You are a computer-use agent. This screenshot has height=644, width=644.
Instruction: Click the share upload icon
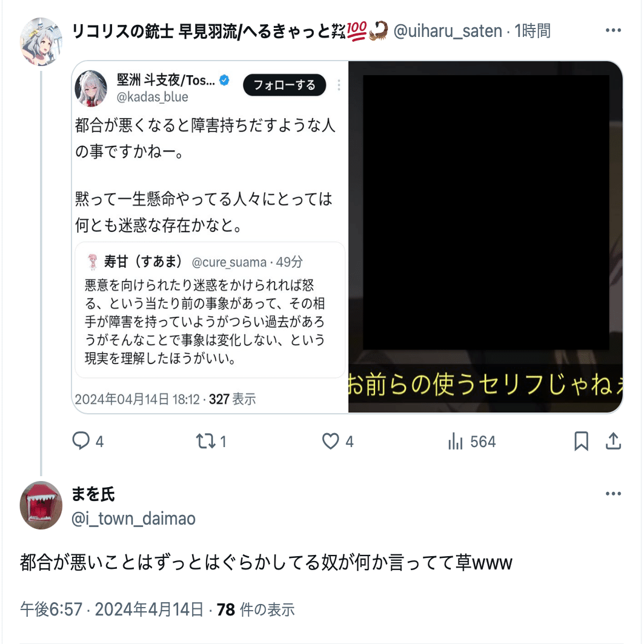click(613, 442)
